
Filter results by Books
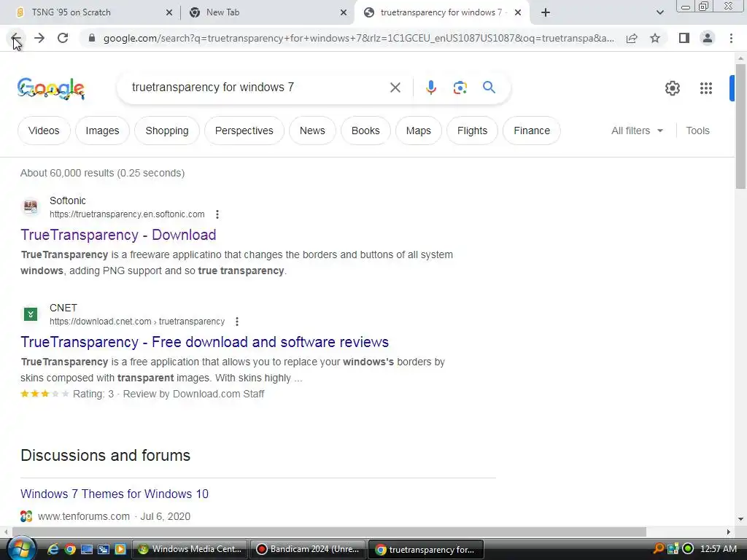(x=365, y=131)
